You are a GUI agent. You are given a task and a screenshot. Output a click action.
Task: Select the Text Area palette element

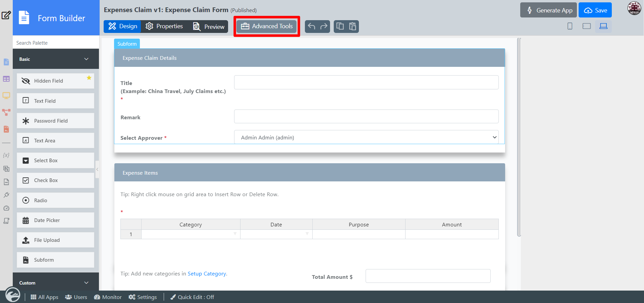[55, 140]
